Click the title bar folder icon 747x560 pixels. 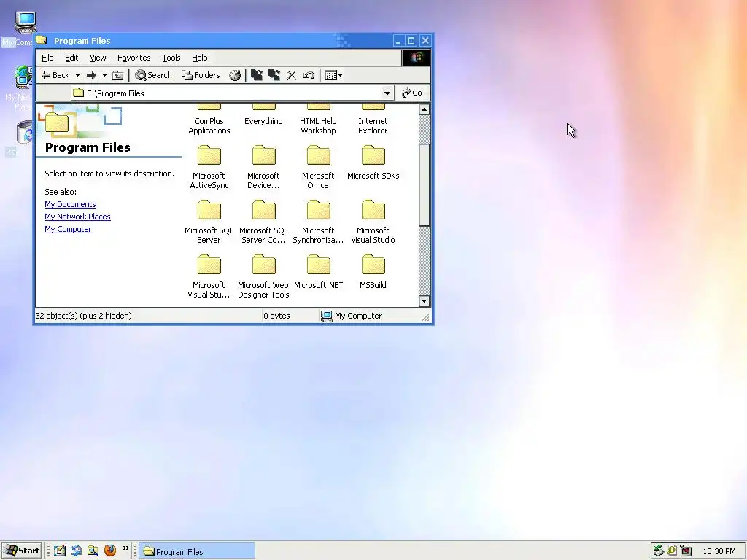[x=42, y=41]
